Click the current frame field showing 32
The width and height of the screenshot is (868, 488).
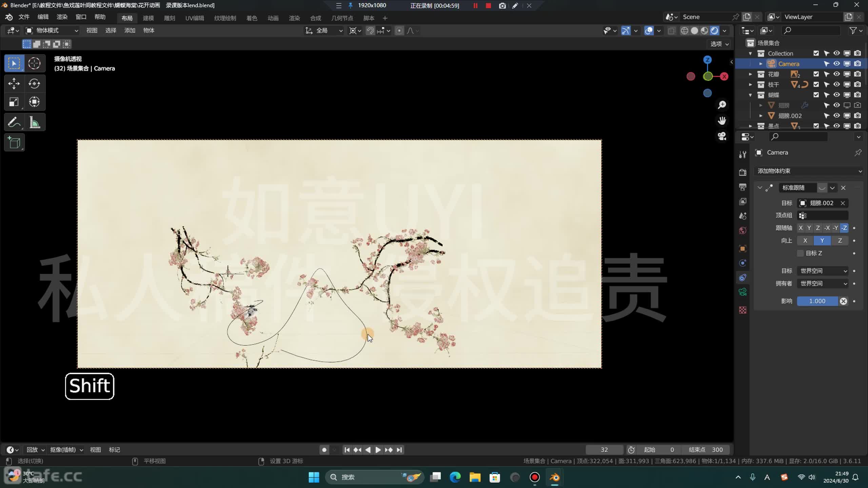point(604,450)
